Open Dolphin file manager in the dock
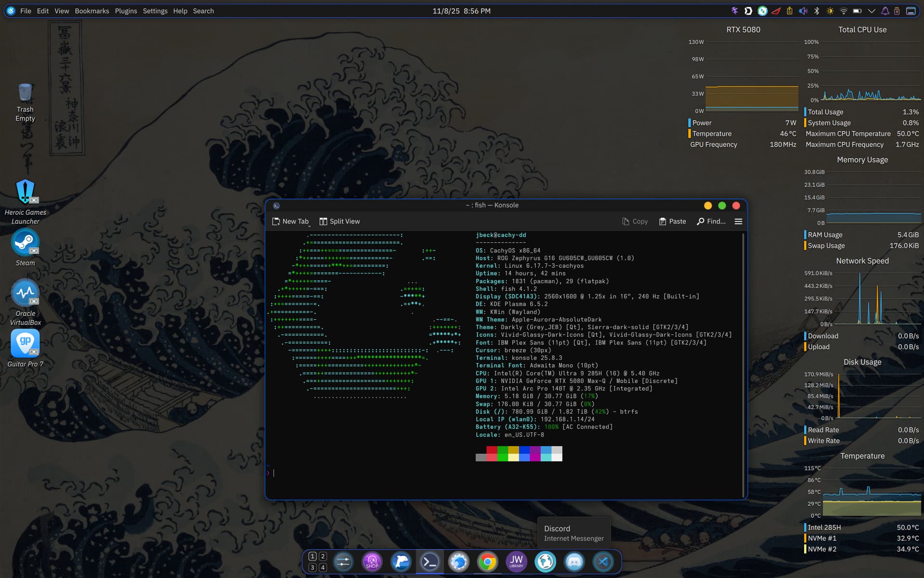The width and height of the screenshot is (924, 578). point(401,562)
